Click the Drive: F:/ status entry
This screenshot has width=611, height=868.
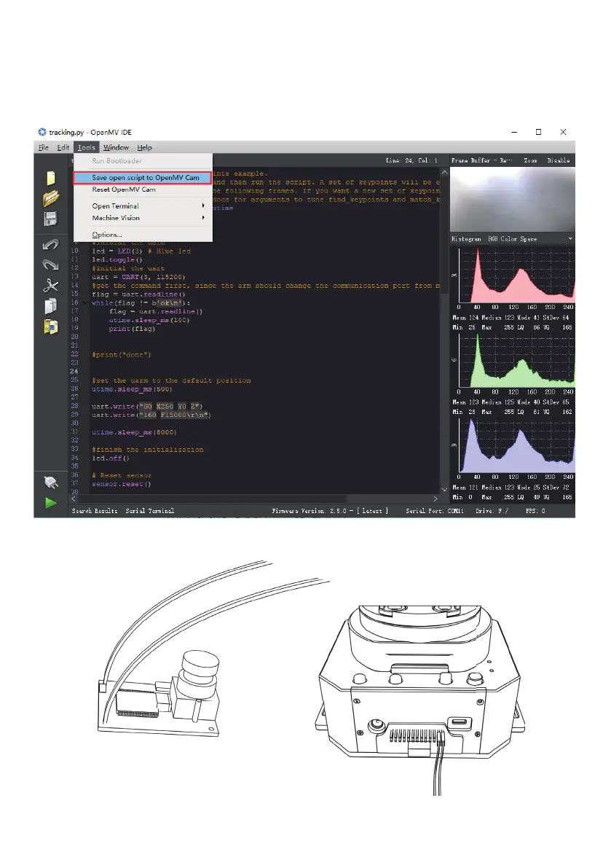pos(492,511)
